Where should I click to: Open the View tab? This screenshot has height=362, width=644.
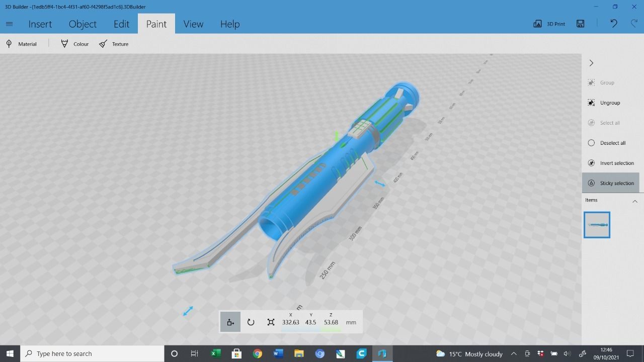(193, 24)
